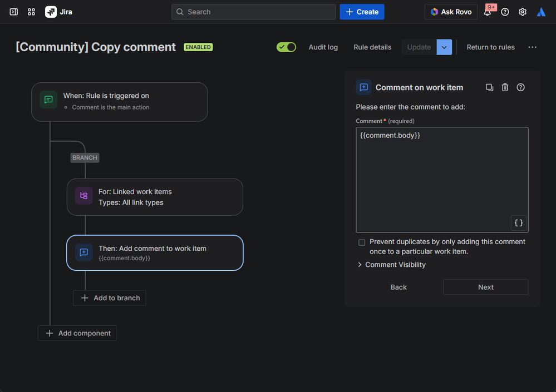The width and height of the screenshot is (556, 392).
Task: Click the Rovo logo icon
Action: tap(434, 12)
